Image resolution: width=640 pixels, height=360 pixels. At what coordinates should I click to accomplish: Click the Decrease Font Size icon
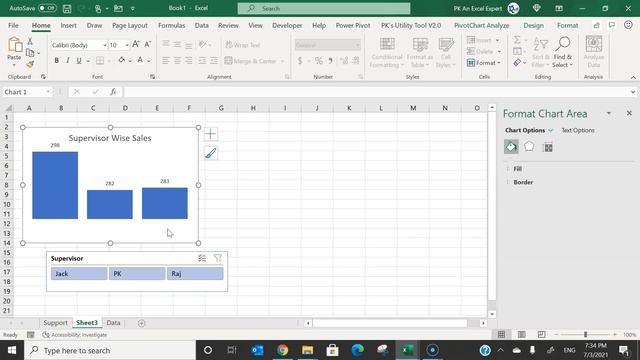click(x=148, y=44)
